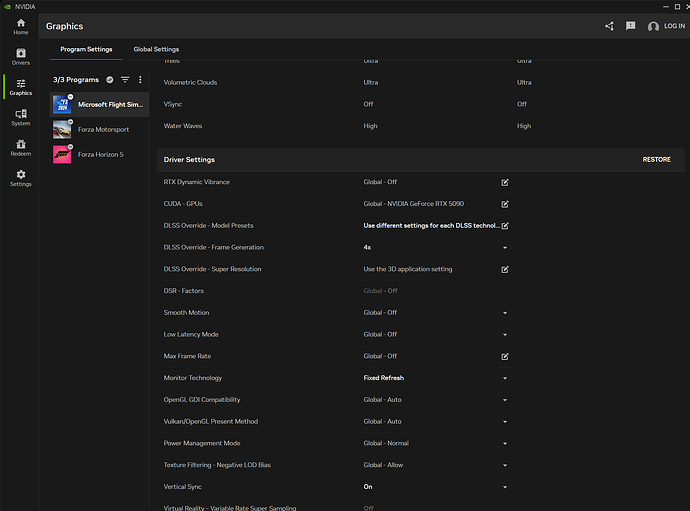Select Forza Horizon 5 program

pyautogui.click(x=99, y=154)
